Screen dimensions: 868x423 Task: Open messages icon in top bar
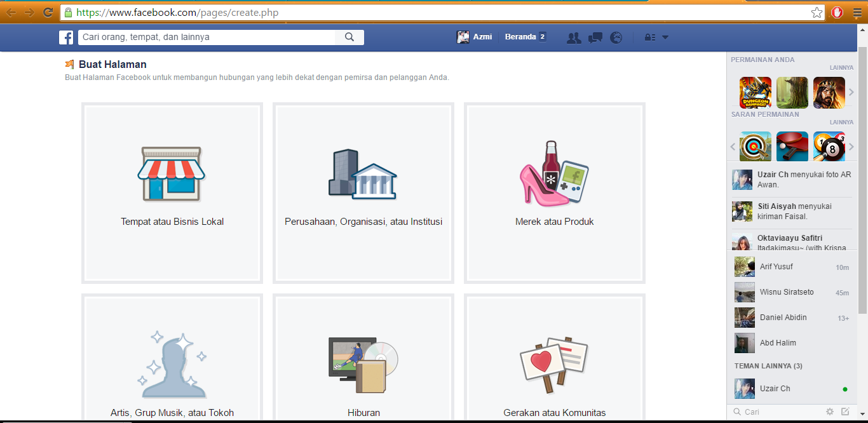point(595,37)
